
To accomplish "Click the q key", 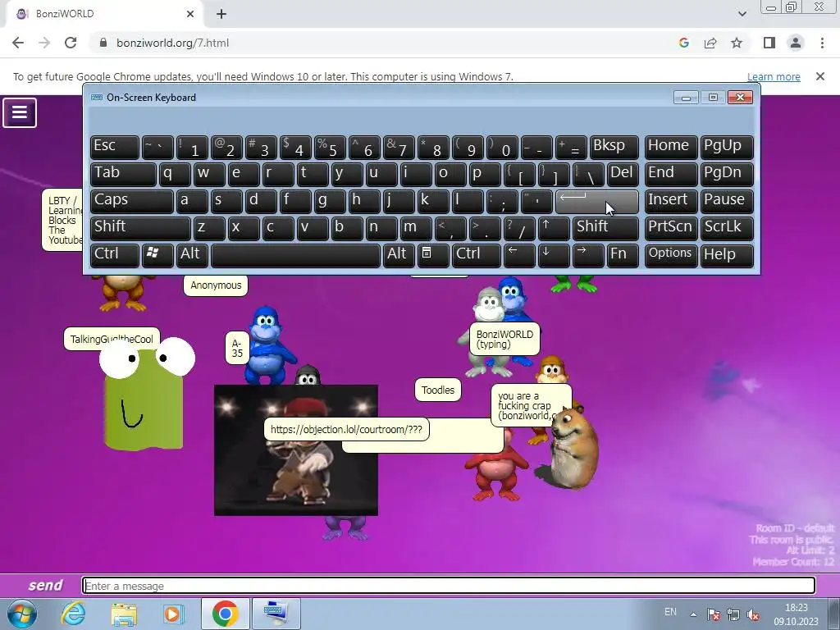I will (x=175, y=174).
